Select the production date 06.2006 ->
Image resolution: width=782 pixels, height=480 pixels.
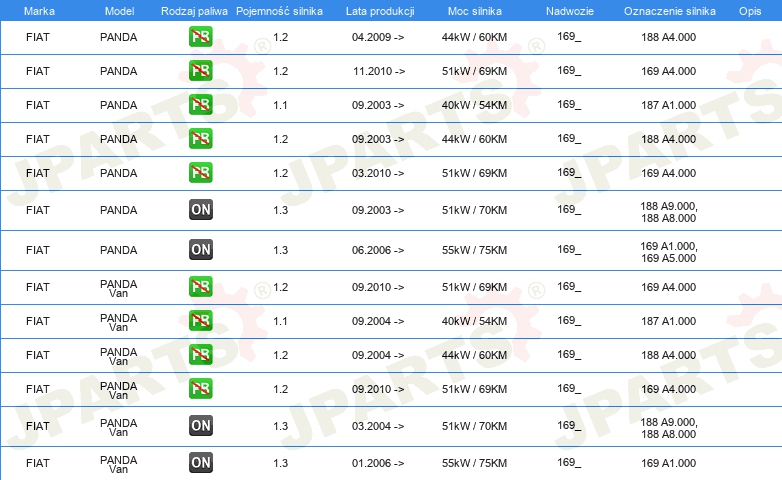coord(378,250)
